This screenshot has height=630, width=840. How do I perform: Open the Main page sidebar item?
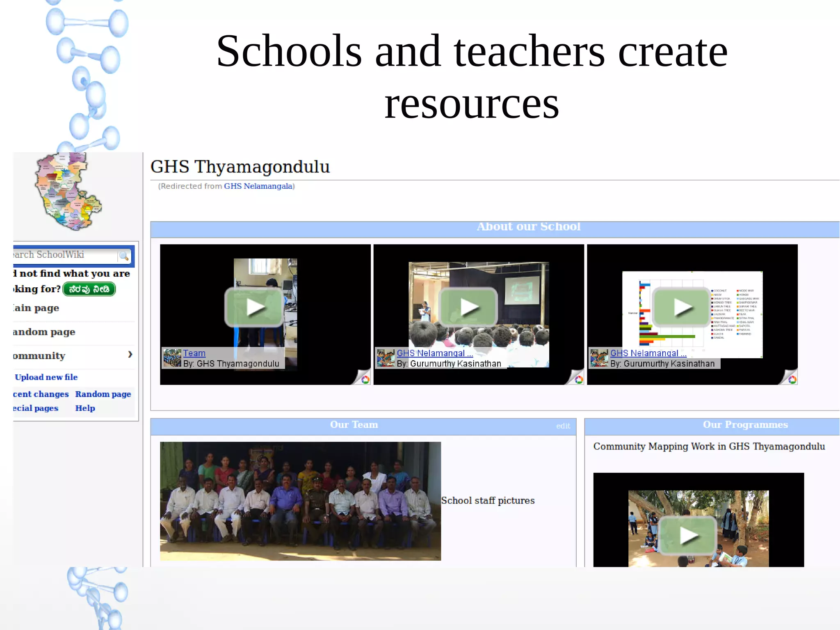[x=36, y=308]
